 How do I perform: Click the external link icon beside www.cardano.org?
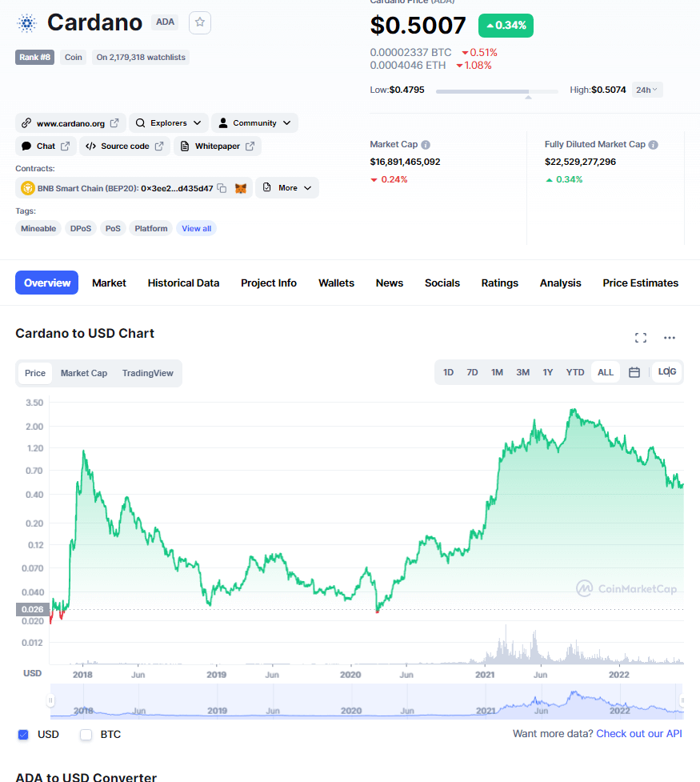click(114, 122)
